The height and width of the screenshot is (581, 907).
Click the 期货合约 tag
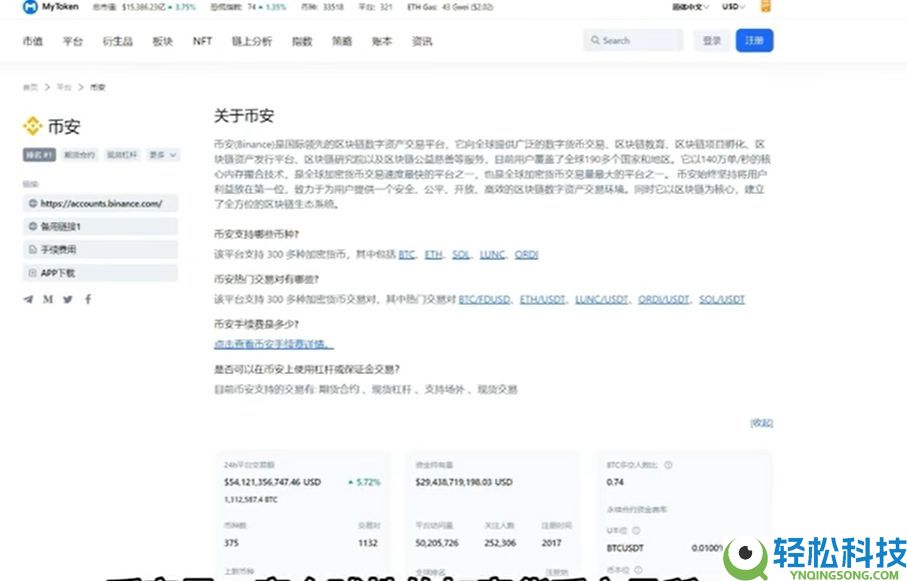80,155
